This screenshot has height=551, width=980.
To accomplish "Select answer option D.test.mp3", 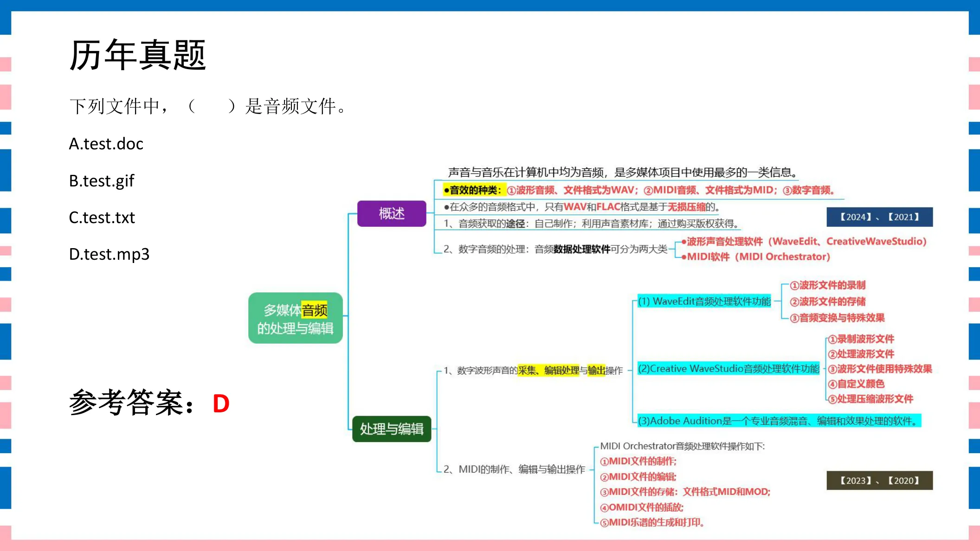I will tap(109, 254).
